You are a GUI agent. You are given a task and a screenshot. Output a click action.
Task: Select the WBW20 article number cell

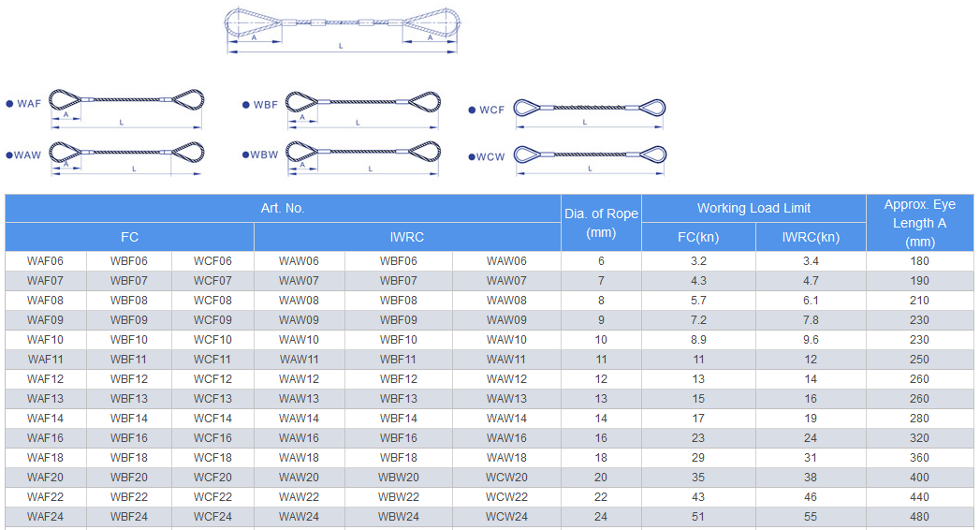399,478
